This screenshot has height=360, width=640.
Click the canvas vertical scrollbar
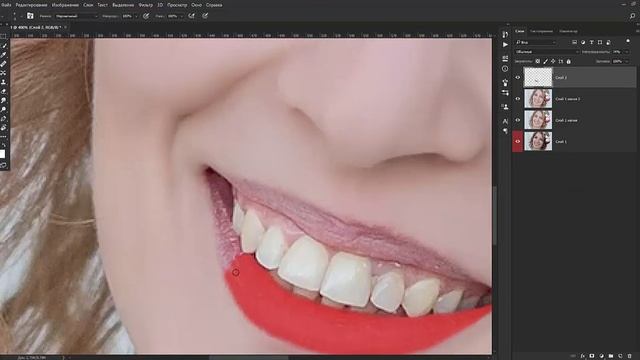pyautogui.click(x=495, y=216)
